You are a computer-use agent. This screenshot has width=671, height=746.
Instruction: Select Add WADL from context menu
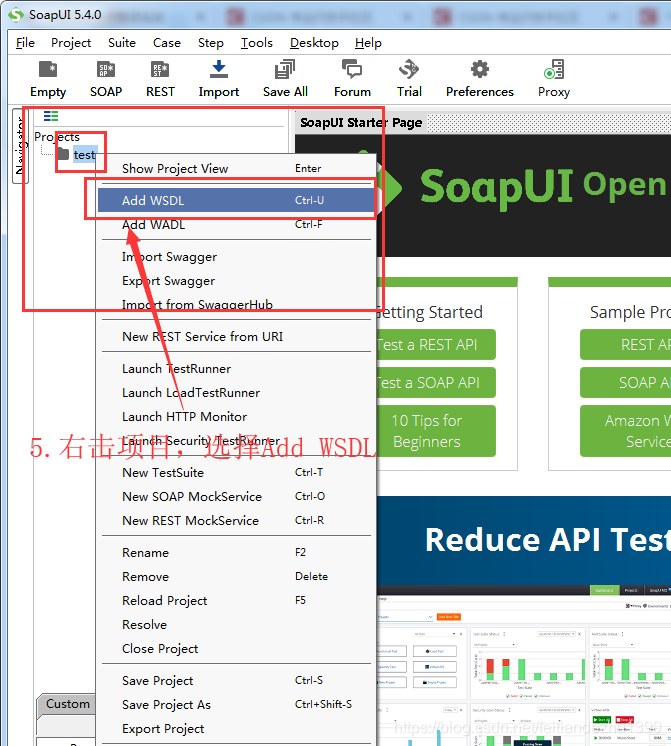click(x=236, y=225)
